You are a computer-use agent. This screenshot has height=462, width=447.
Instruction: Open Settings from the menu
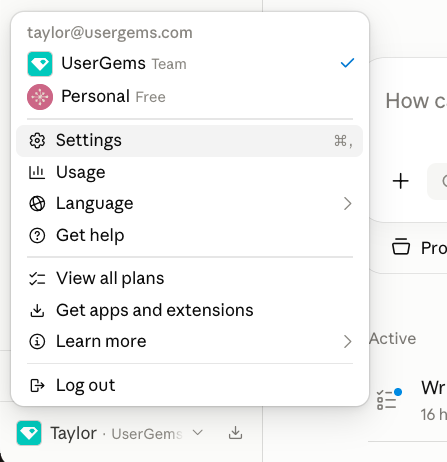(x=190, y=141)
